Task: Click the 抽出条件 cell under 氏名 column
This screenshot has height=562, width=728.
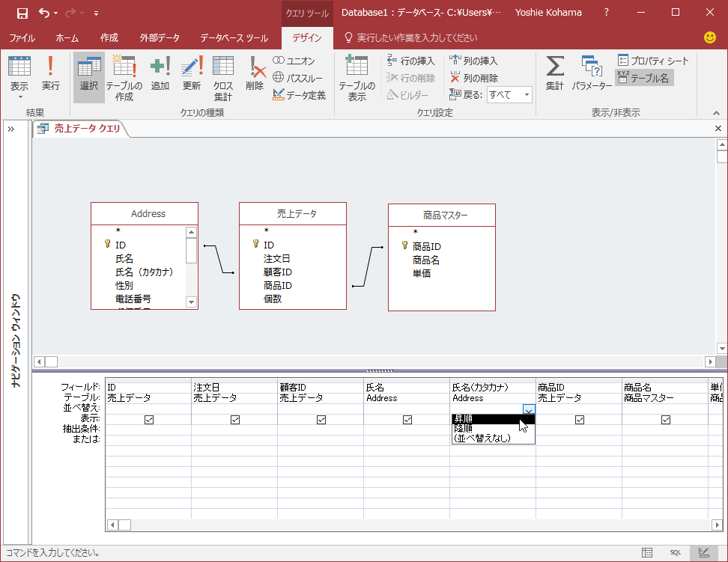Action: [407, 430]
